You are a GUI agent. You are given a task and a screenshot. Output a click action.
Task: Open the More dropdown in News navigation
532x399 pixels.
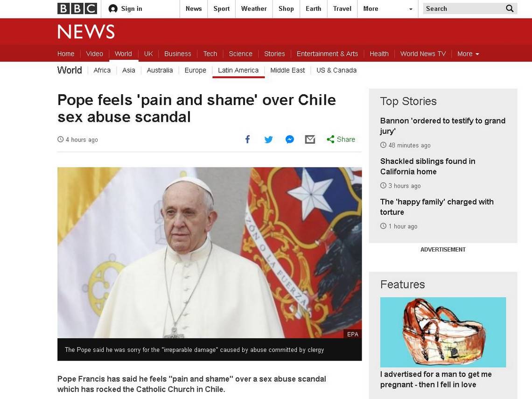468,54
